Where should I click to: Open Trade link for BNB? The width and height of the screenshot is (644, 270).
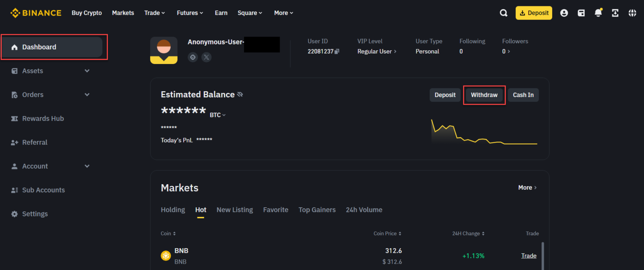point(529,255)
